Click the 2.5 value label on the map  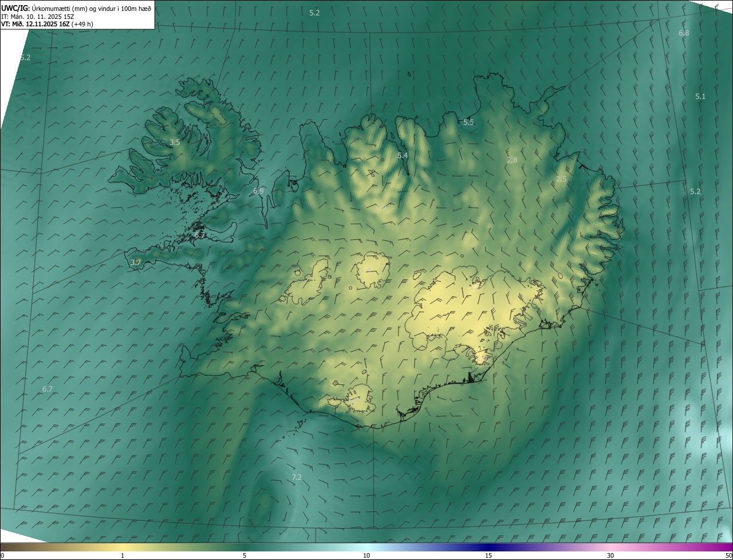[561, 179]
